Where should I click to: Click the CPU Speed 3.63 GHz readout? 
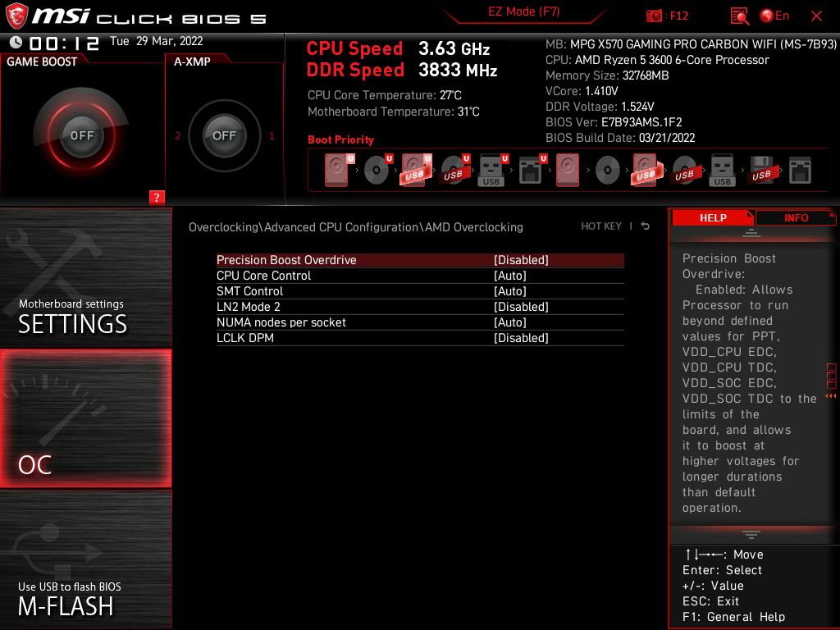pos(398,48)
